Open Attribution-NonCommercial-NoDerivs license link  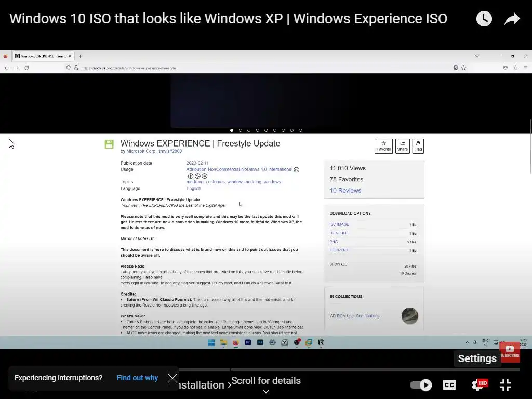pyautogui.click(x=239, y=169)
